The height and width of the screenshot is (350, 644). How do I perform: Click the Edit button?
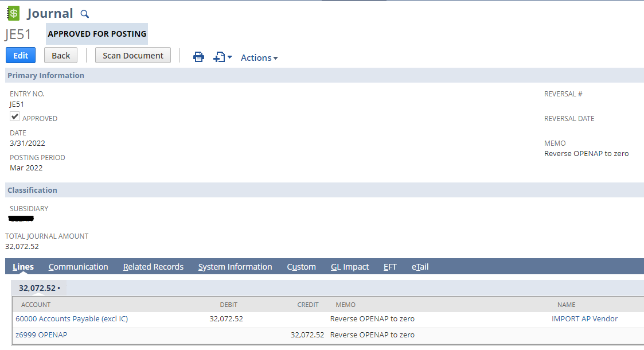20,55
